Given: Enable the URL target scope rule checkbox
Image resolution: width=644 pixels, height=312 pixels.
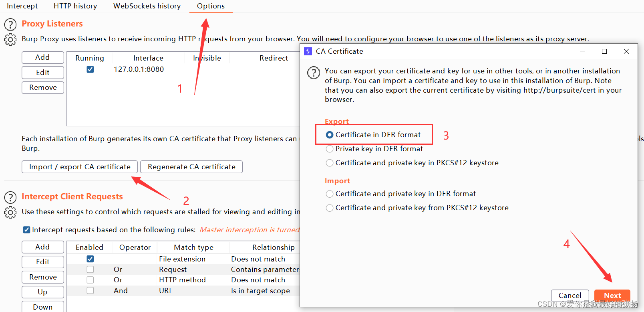Looking at the screenshot, I should 90,290.
